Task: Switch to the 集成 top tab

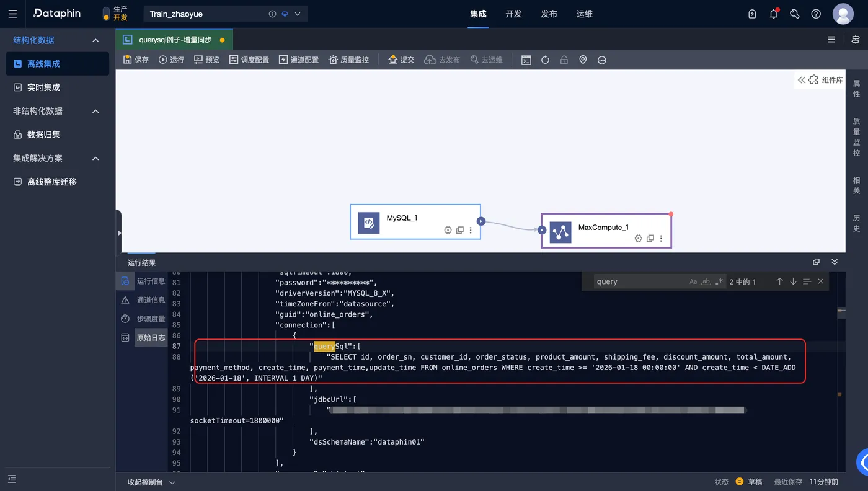Action: 478,14
